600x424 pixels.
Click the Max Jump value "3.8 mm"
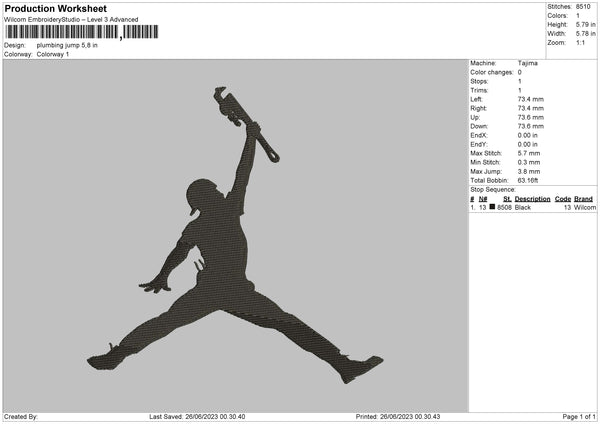tap(529, 171)
